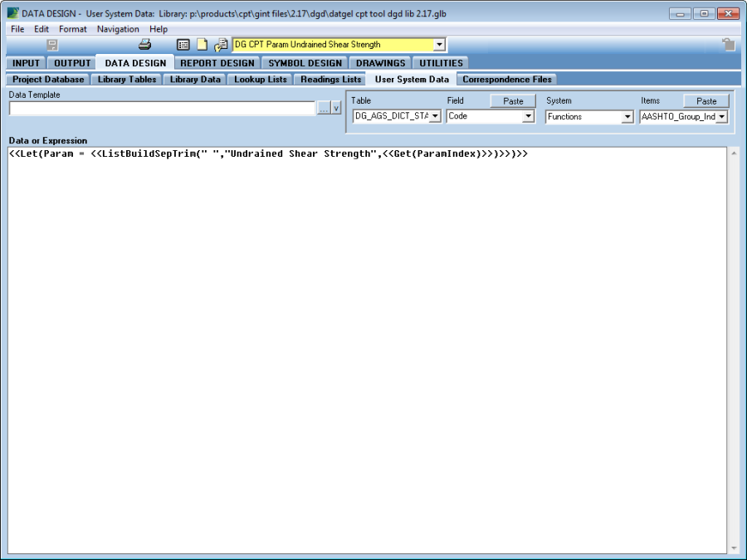Click the Delete trash icon at top right
Viewport: 747px width, 560px height.
coord(728,45)
